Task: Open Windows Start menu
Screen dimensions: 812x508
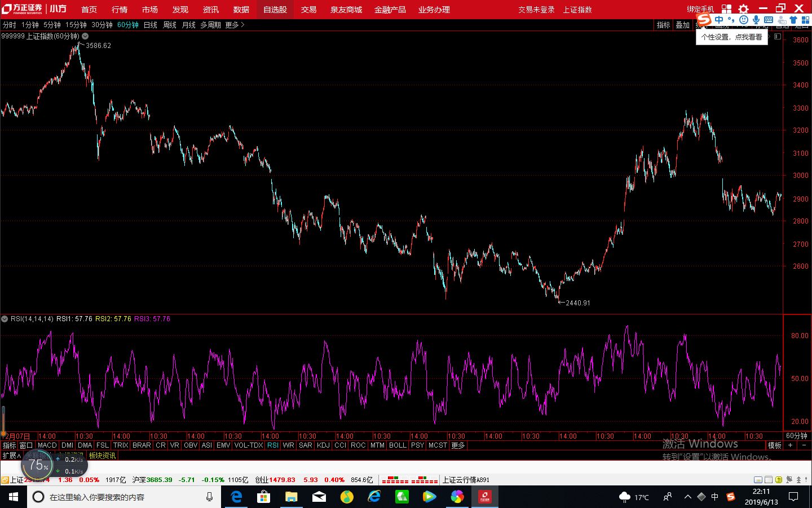Action: tap(14, 497)
